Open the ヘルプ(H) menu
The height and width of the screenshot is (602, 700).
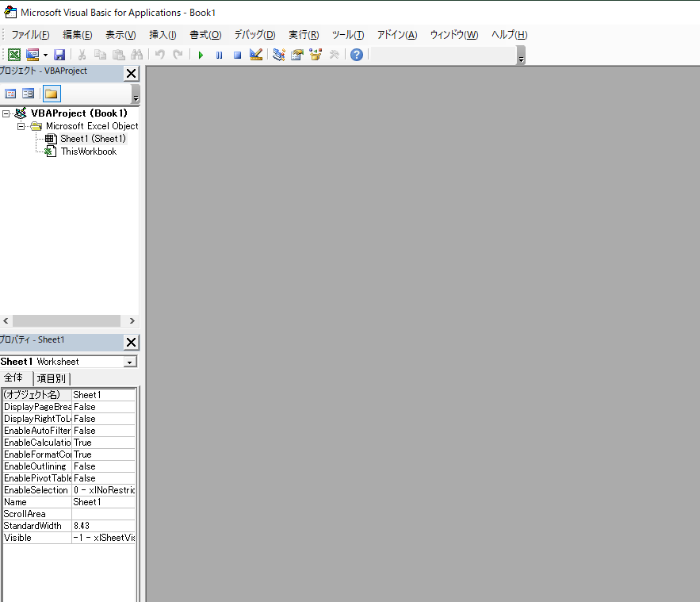510,35
